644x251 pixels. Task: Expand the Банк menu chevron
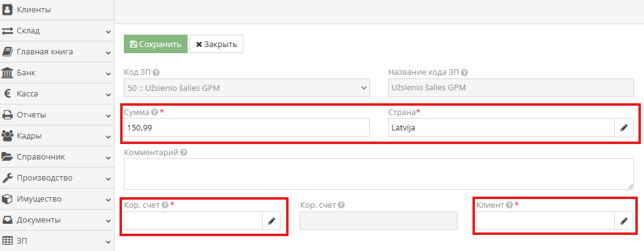pos(108,74)
